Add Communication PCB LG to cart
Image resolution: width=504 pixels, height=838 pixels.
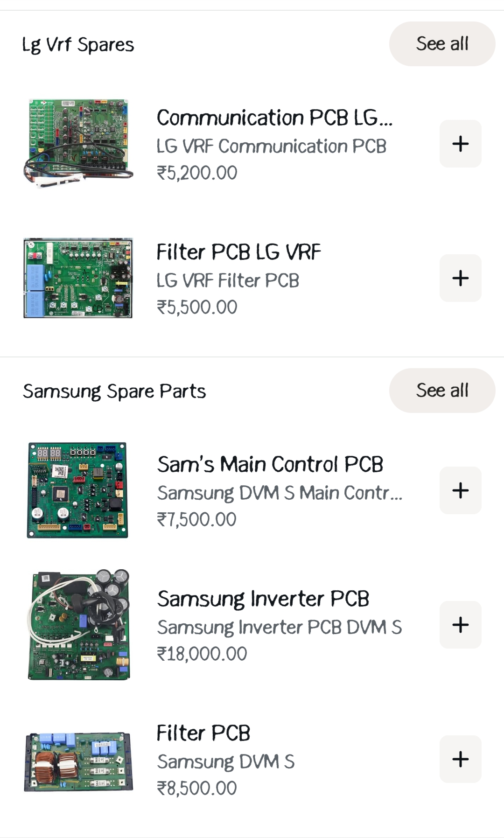coord(460,144)
